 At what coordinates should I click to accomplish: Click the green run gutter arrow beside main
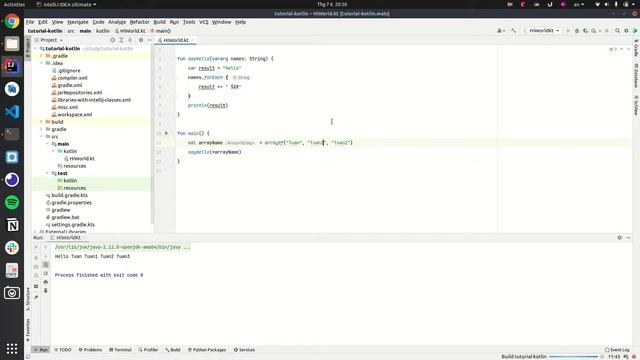click(167, 133)
